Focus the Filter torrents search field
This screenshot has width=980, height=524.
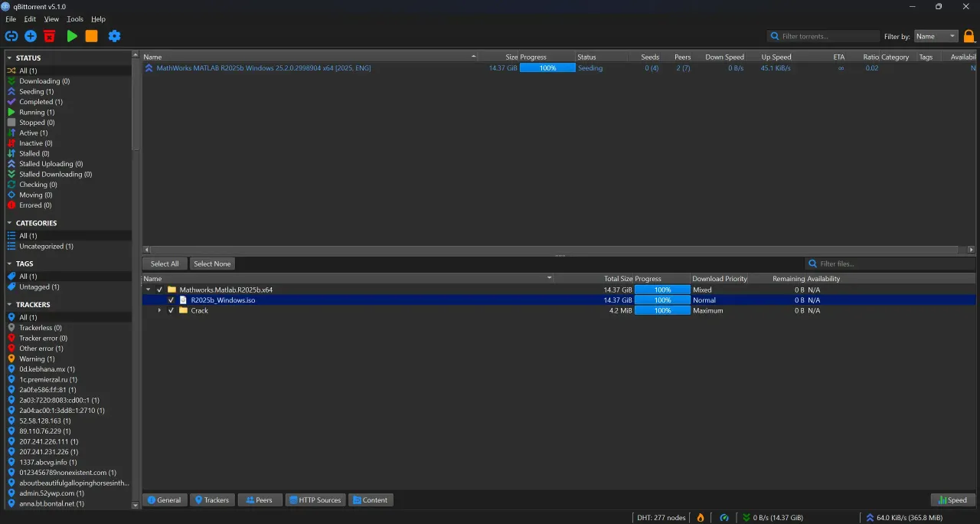[x=824, y=36]
